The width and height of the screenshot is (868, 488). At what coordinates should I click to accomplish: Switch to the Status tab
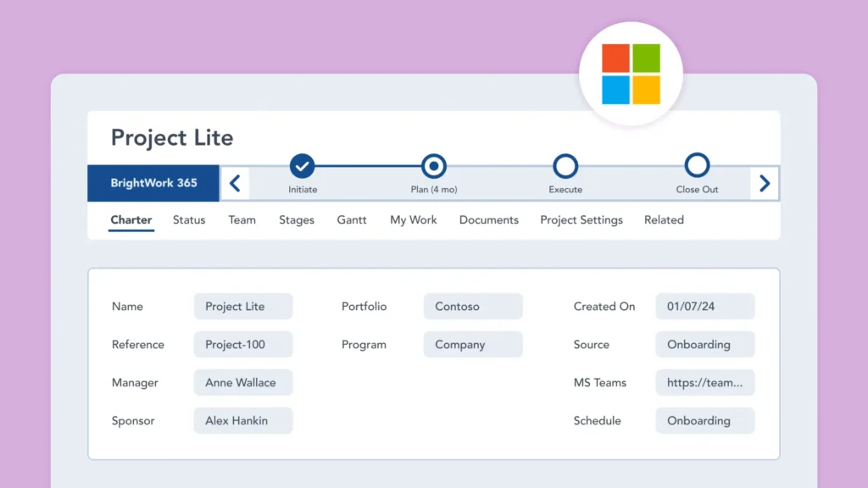188,220
